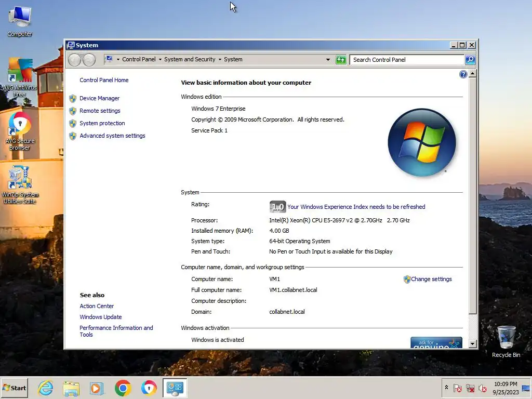
Task: Click the search magnifier icon
Action: coord(470,60)
